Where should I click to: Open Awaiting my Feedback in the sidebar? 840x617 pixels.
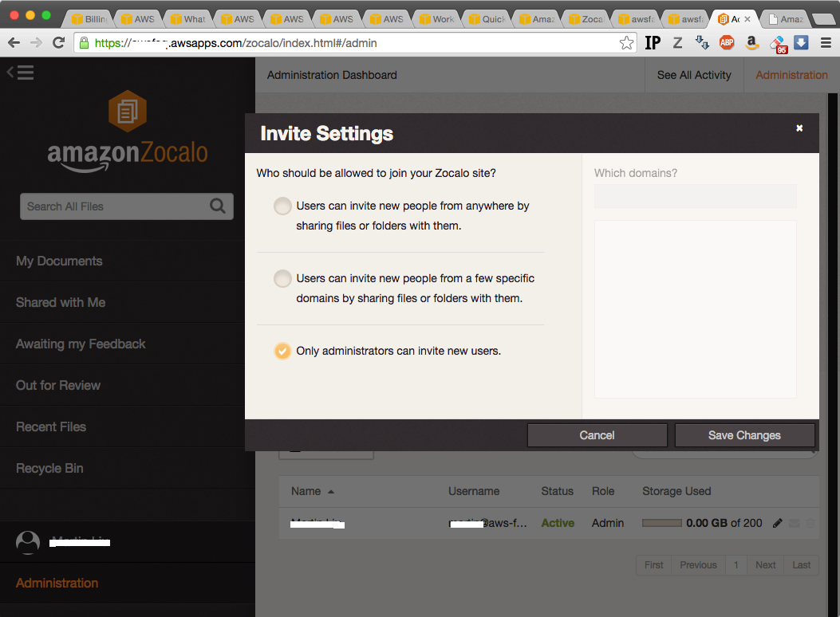tap(81, 344)
